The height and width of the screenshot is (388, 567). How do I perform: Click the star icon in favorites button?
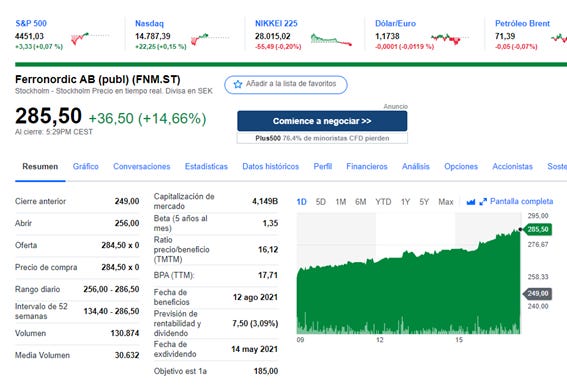point(238,84)
